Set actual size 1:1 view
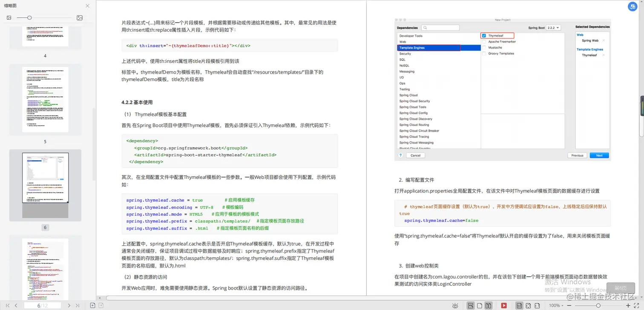Screen dimensions: 644x310 pos(519,306)
